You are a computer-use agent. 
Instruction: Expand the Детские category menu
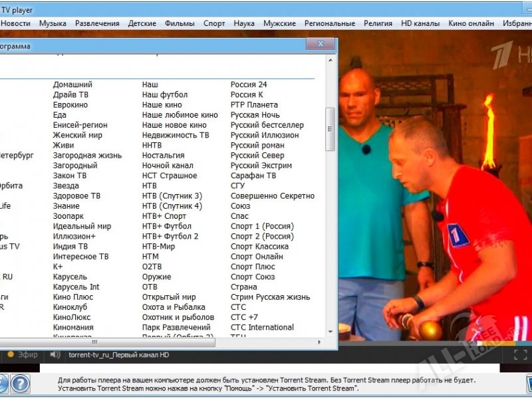pos(142,23)
